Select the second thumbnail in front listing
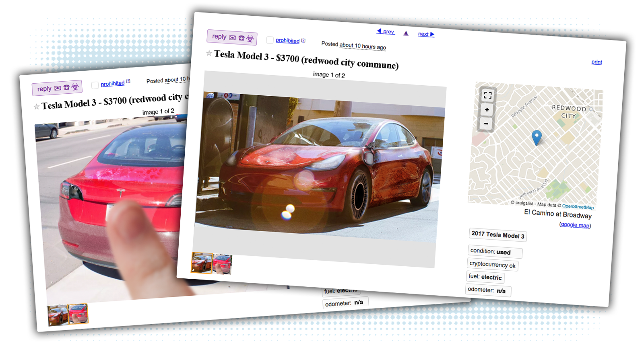Image resolution: width=644 pixels, height=362 pixels. point(222,265)
